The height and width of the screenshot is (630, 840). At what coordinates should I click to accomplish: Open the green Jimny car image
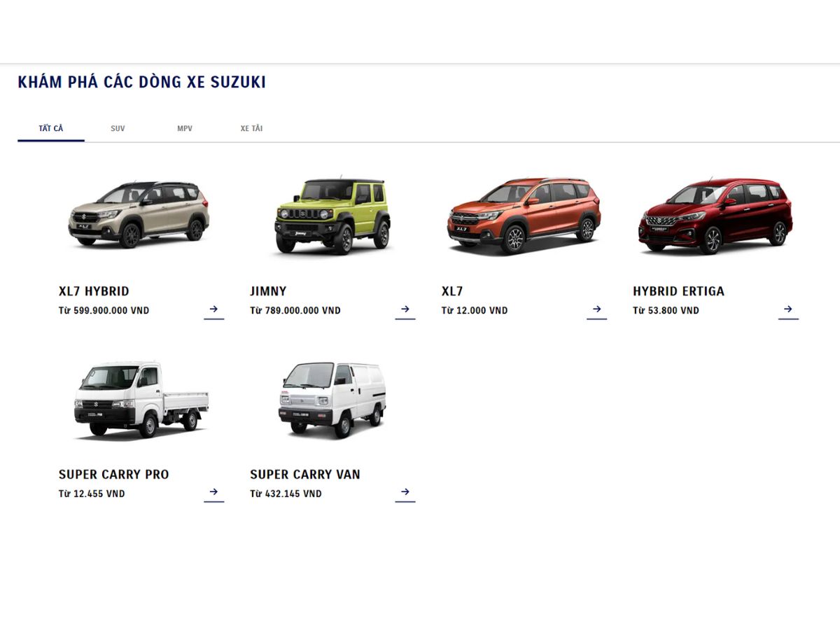pos(332,215)
